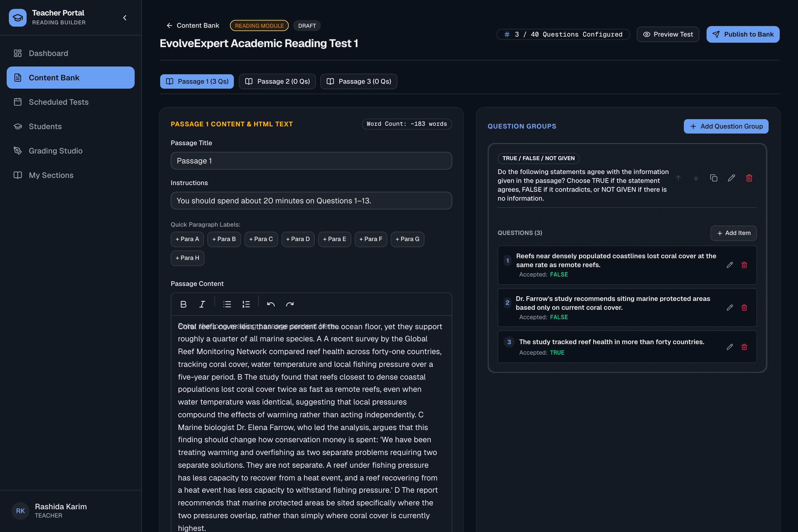Image resolution: width=798 pixels, height=532 pixels.
Task: Click the Instructions input field
Action: click(x=311, y=201)
